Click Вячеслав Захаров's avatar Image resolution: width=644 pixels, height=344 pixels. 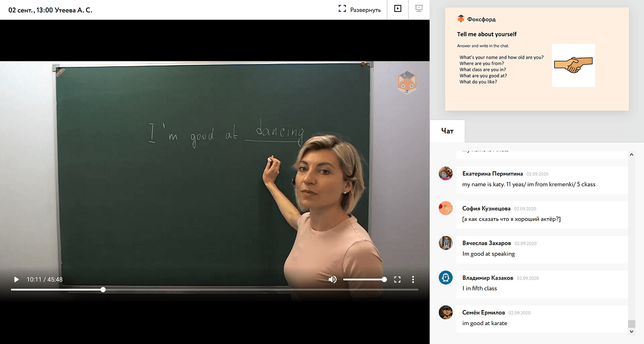(445, 243)
